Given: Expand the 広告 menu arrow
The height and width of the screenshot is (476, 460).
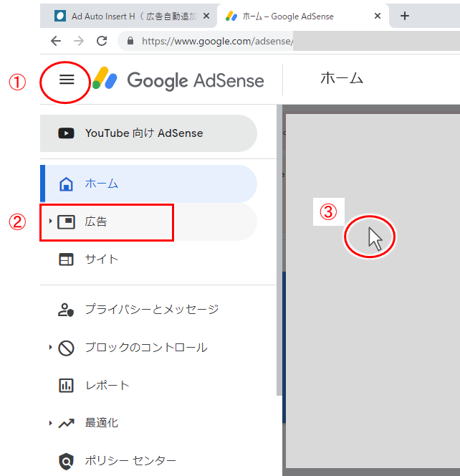Looking at the screenshot, I should (x=50, y=222).
